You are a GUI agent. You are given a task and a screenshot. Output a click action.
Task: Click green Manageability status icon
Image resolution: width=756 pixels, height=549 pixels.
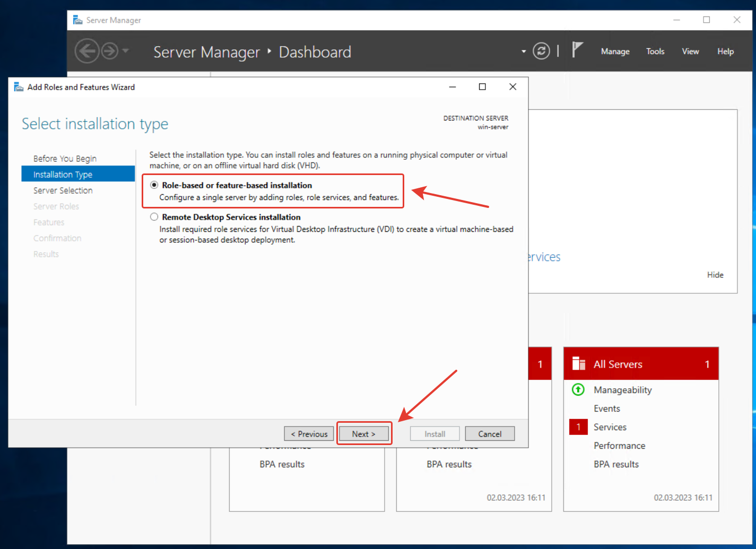[x=578, y=390]
